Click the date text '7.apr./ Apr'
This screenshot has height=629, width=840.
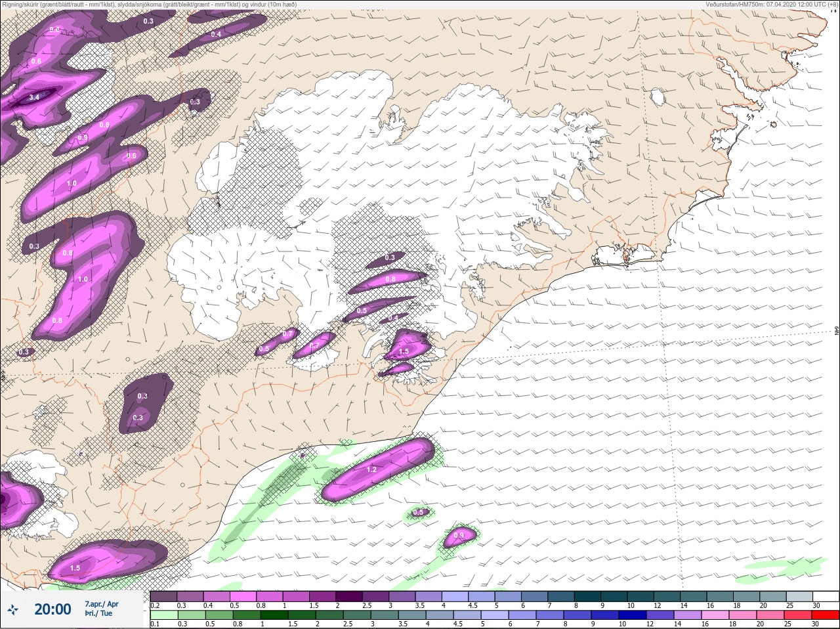pyautogui.click(x=102, y=604)
